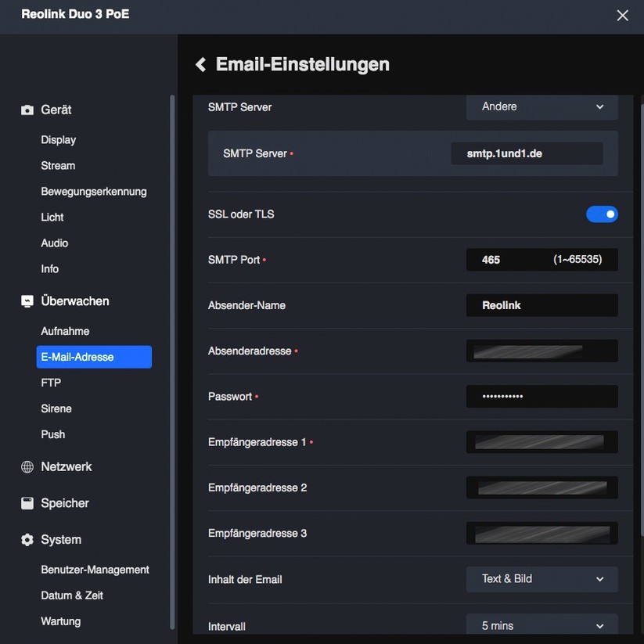Open Bewegungserkennung settings from sidebar
Image resolution: width=644 pixels, height=644 pixels.
tap(94, 191)
